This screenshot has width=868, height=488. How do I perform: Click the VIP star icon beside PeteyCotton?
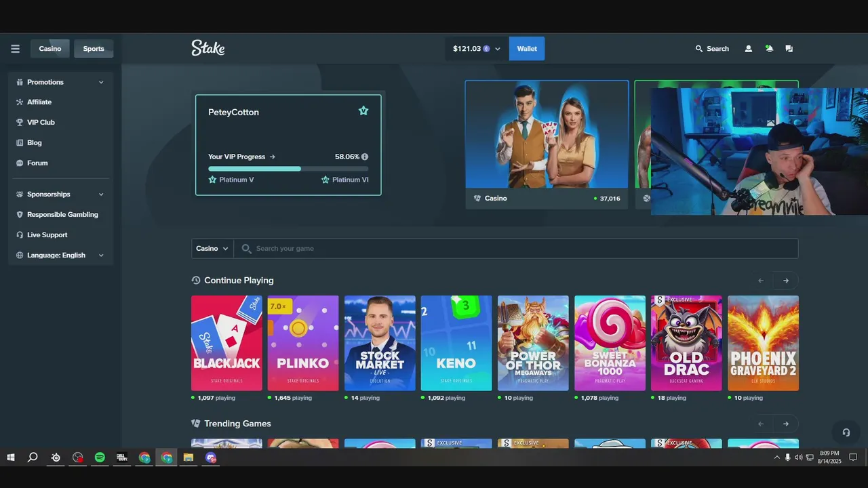363,110
